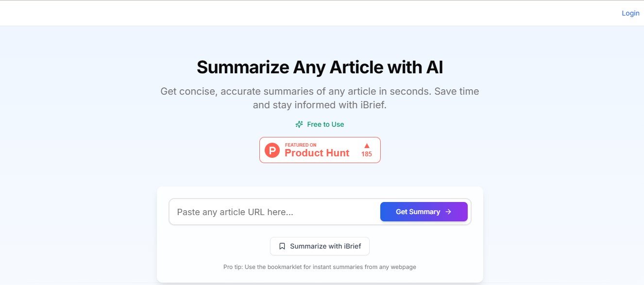Click the Product Hunt upvote triangle
Image resolution: width=644 pixels, height=285 pixels.
click(x=367, y=146)
